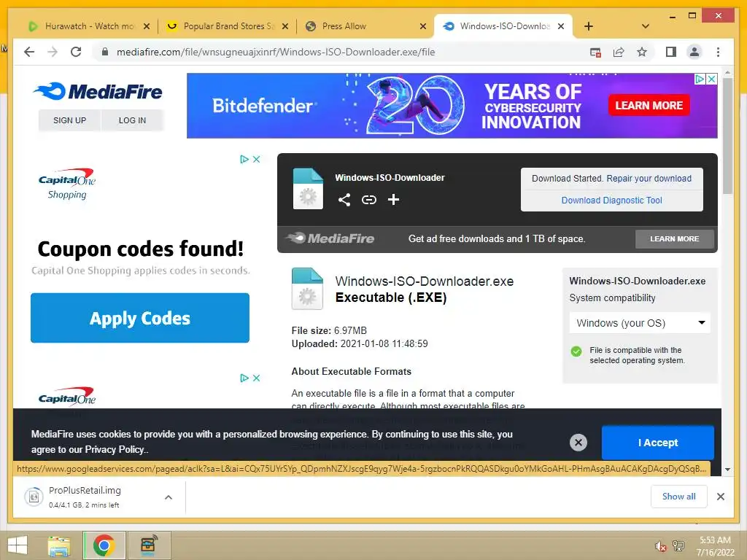Bookmark this page with the star icon
This screenshot has height=560, width=747.
(x=642, y=52)
